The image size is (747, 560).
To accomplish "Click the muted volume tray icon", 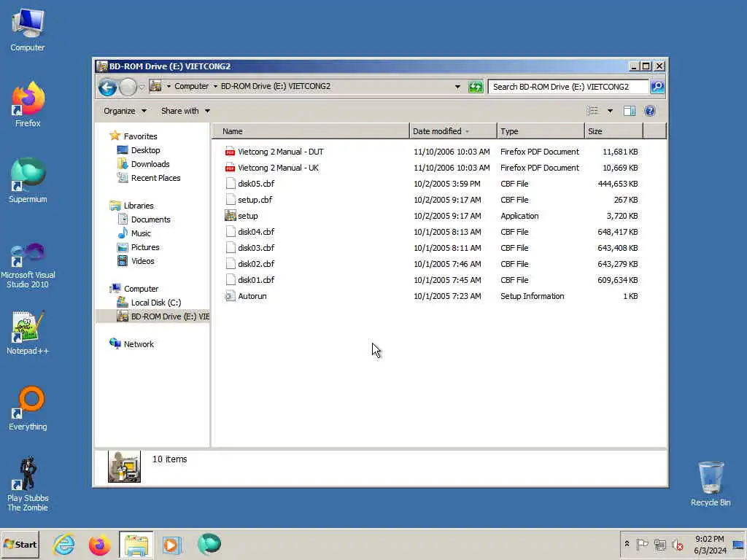I will tap(677, 544).
